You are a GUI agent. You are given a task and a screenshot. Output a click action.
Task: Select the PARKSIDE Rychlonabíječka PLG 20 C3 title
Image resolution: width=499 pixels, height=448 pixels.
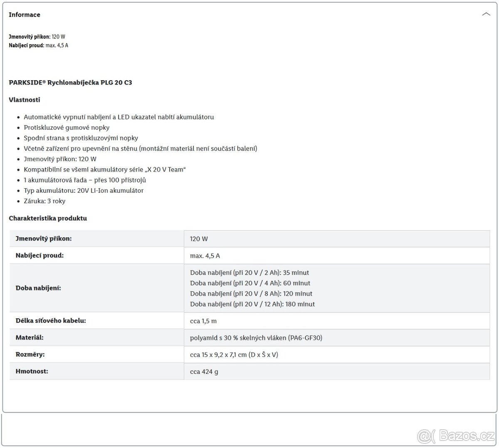click(70, 82)
